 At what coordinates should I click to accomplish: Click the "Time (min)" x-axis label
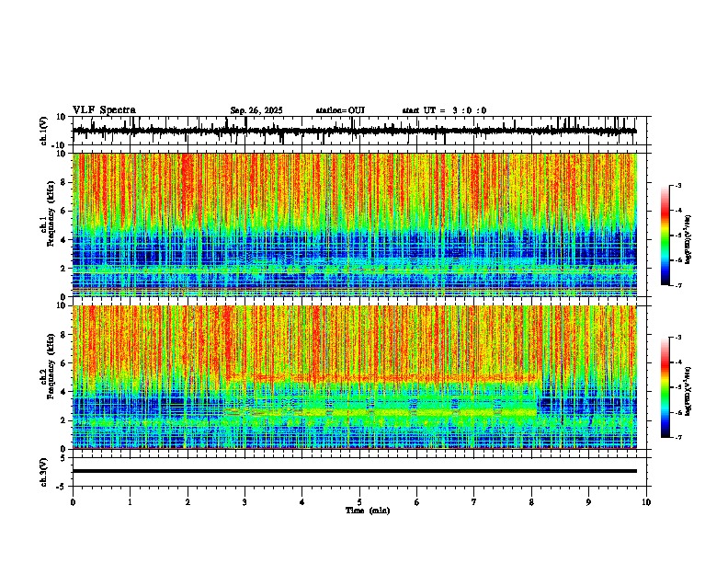click(x=368, y=511)
